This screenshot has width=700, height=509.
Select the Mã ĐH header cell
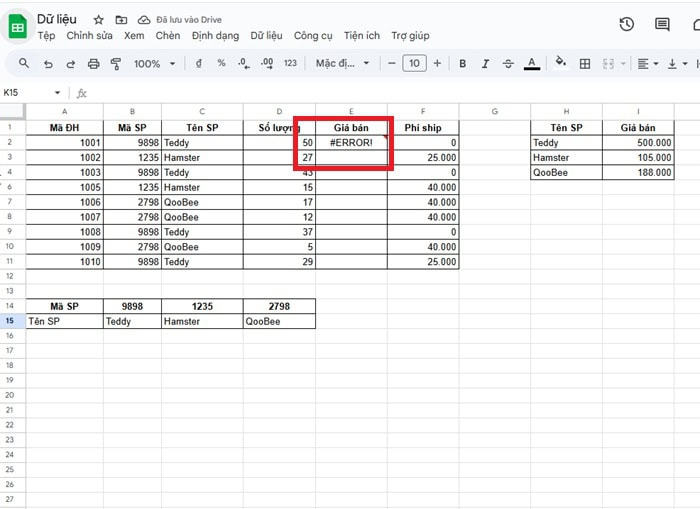coord(65,128)
